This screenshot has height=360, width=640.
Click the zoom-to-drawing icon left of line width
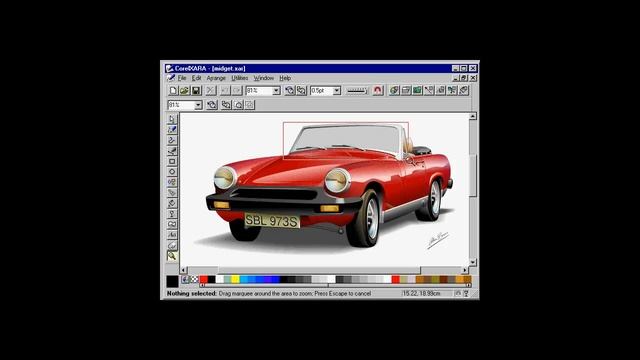[x=301, y=91]
